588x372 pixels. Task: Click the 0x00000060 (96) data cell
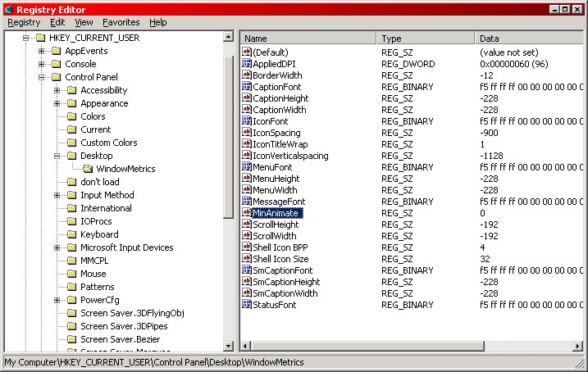[x=513, y=64]
